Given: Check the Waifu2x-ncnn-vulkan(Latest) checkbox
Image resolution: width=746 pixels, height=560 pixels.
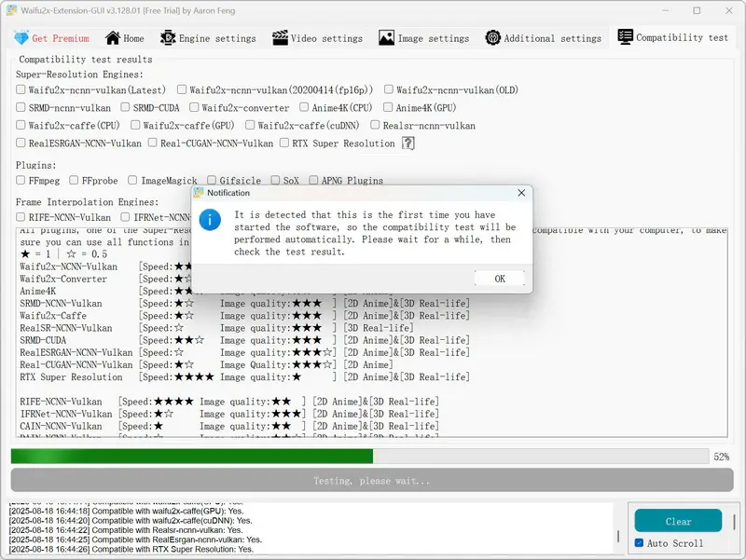Looking at the screenshot, I should (x=21, y=90).
